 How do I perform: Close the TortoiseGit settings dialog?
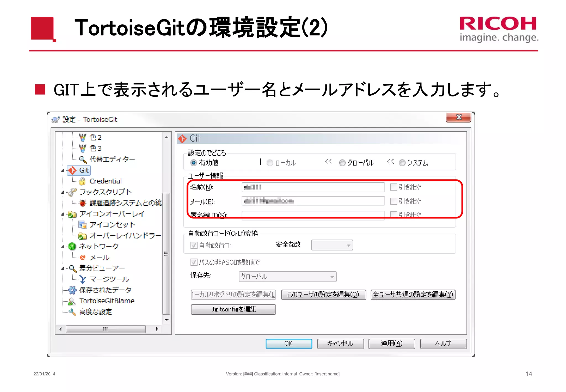coord(458,117)
